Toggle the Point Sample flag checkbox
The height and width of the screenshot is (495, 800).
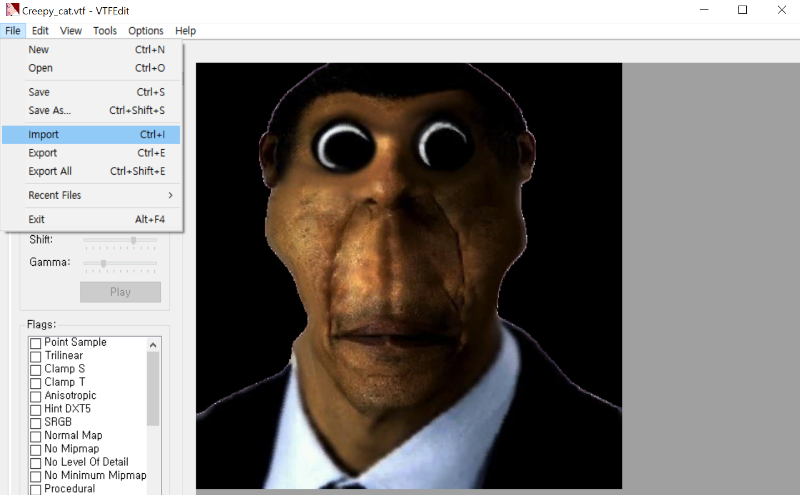point(35,343)
